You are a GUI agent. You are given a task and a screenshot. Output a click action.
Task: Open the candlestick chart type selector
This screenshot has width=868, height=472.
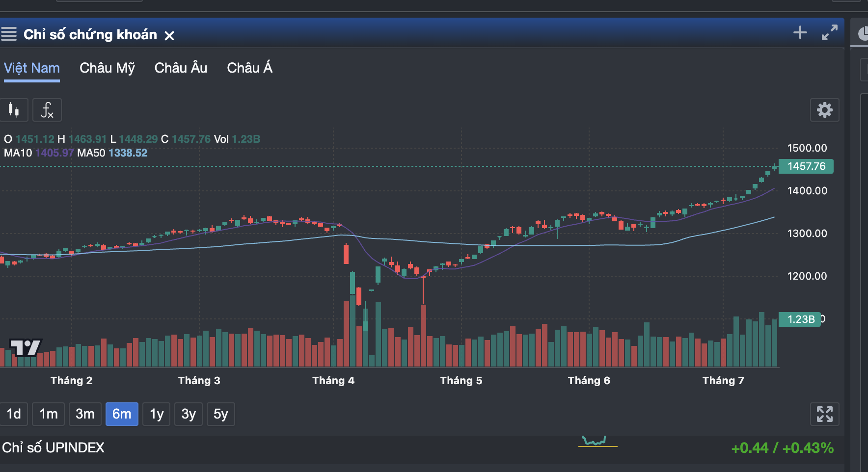click(x=14, y=110)
